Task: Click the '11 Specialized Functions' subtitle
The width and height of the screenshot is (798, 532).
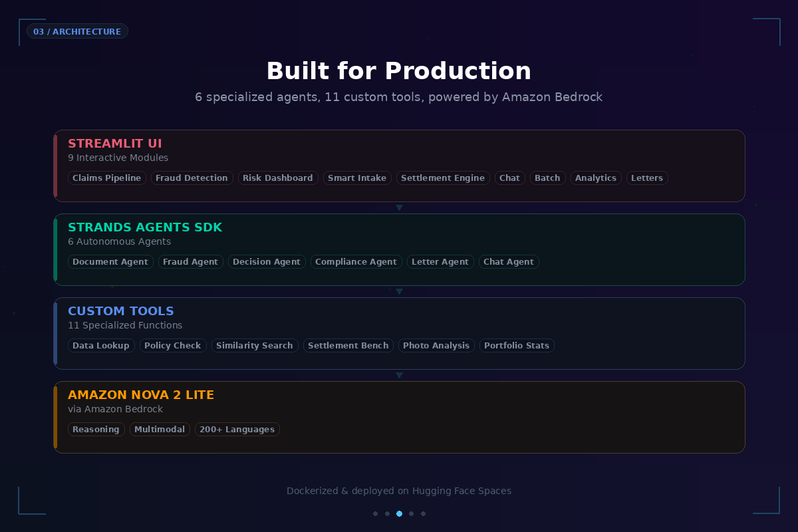Action: (x=125, y=325)
